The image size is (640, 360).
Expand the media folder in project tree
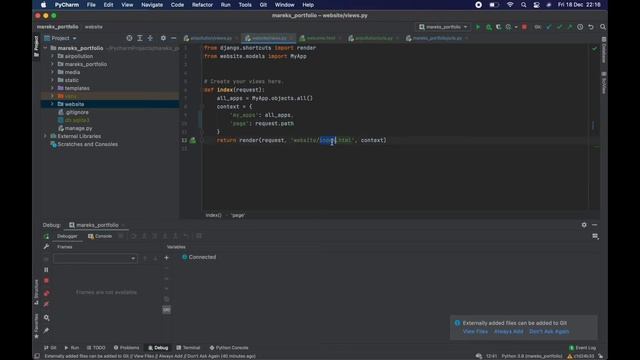[52, 72]
